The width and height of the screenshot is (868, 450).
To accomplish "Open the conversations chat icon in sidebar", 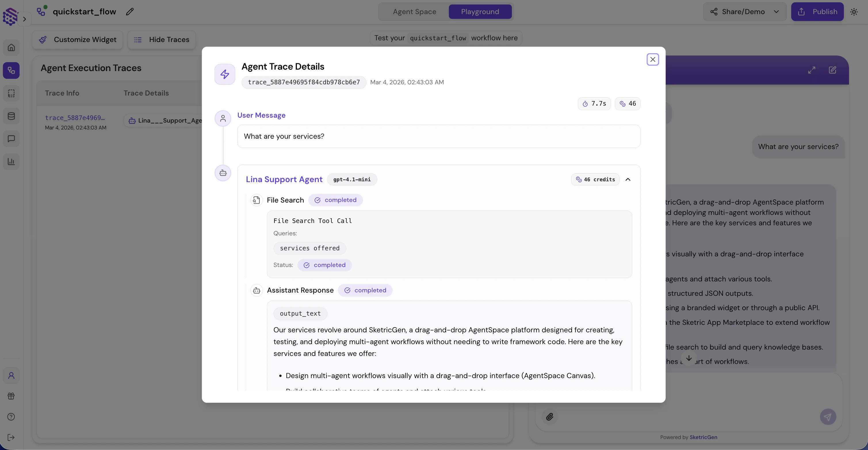I will (11, 139).
